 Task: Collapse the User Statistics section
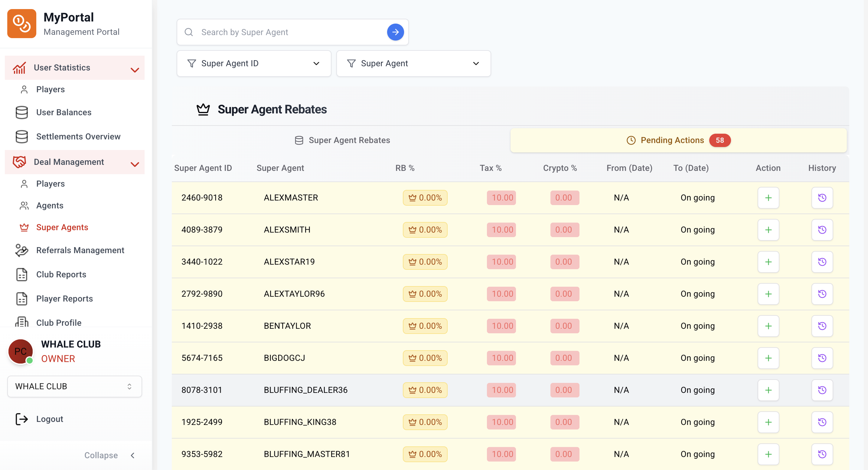point(135,70)
